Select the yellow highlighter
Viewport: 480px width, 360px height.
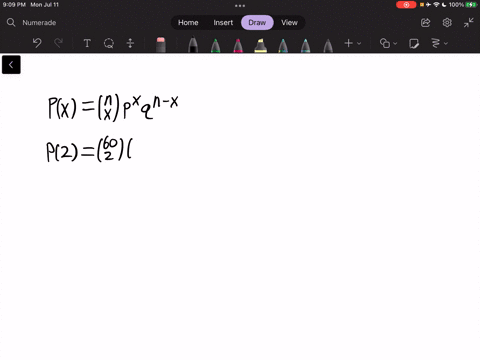pyautogui.click(x=260, y=45)
